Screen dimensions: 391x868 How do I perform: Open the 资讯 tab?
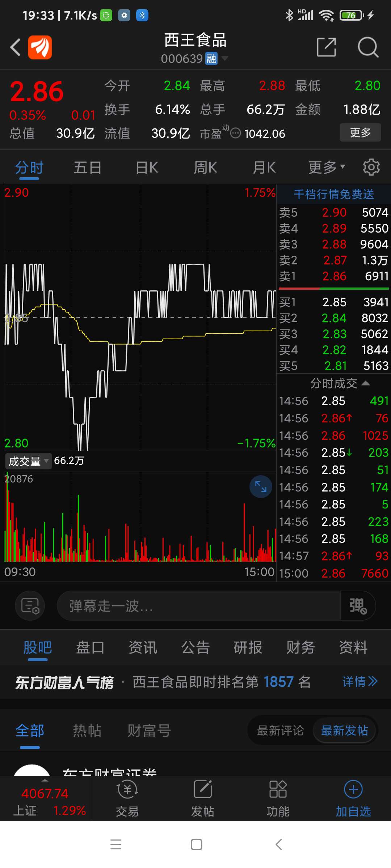coord(143,647)
